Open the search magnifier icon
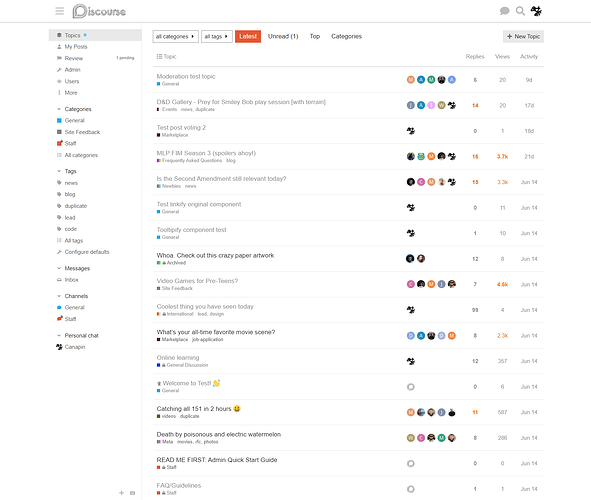Image resolution: width=591 pixels, height=500 pixels. tap(520, 11)
